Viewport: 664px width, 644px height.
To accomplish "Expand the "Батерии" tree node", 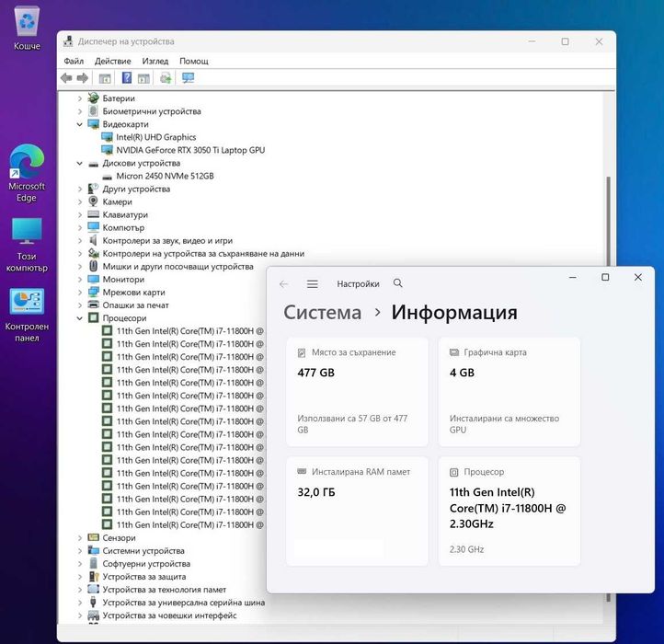I will 80,98.
